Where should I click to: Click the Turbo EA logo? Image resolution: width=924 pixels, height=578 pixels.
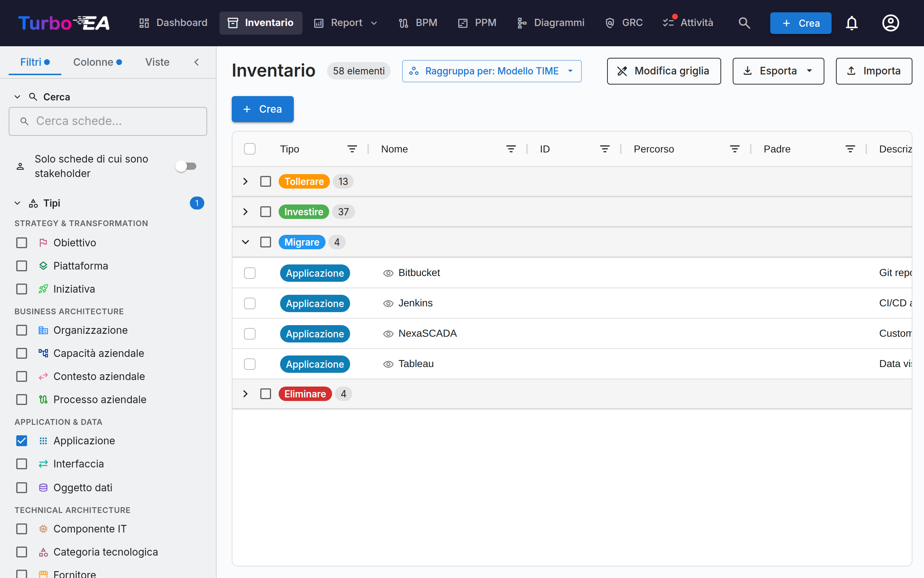pyautogui.click(x=64, y=23)
